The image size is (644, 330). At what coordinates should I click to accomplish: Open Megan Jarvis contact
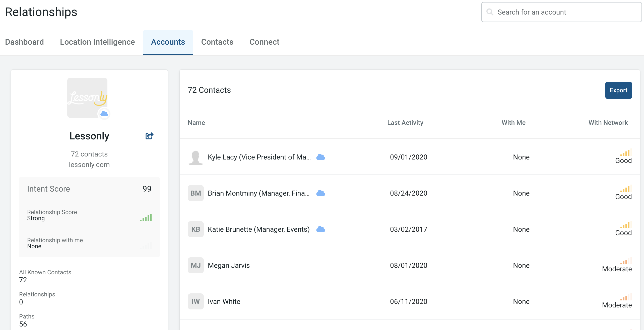(x=229, y=265)
